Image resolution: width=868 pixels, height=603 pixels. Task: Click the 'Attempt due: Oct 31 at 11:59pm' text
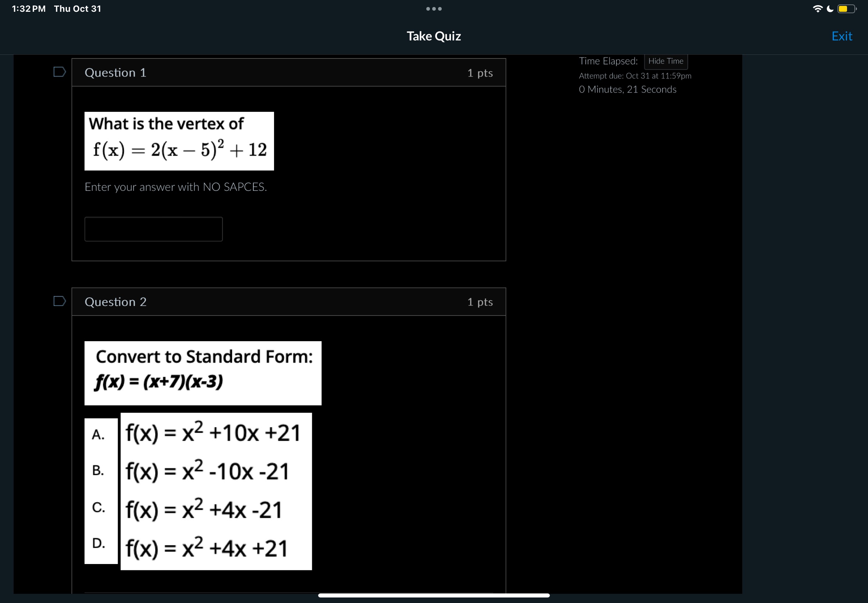635,76
